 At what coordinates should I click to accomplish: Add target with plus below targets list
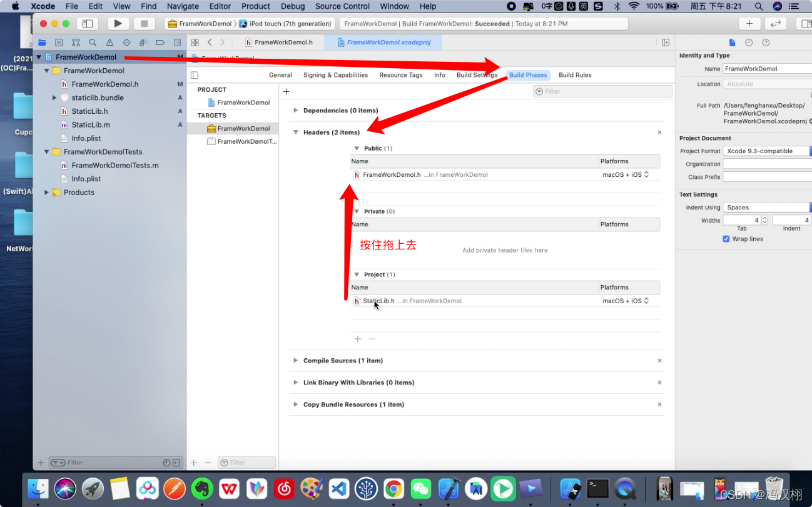click(x=194, y=463)
